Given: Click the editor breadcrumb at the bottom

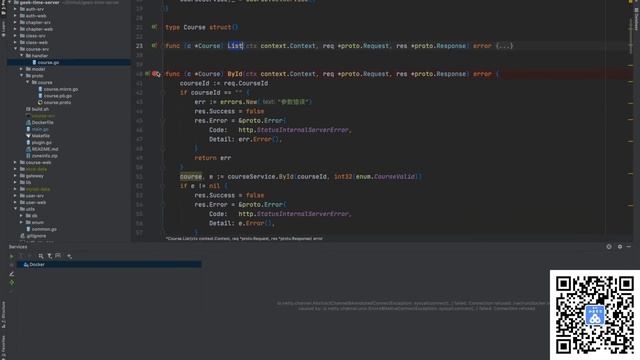Looking at the screenshot, I should pos(244,238).
